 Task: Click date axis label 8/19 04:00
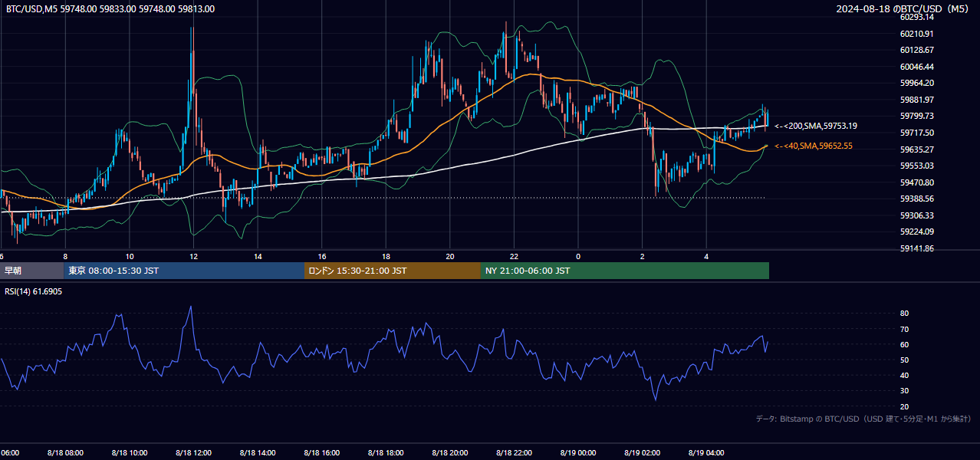[x=706, y=453]
